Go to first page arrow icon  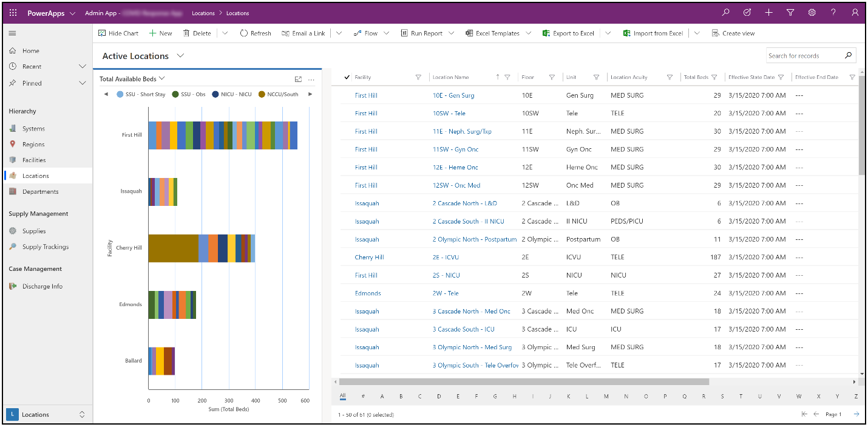click(804, 414)
